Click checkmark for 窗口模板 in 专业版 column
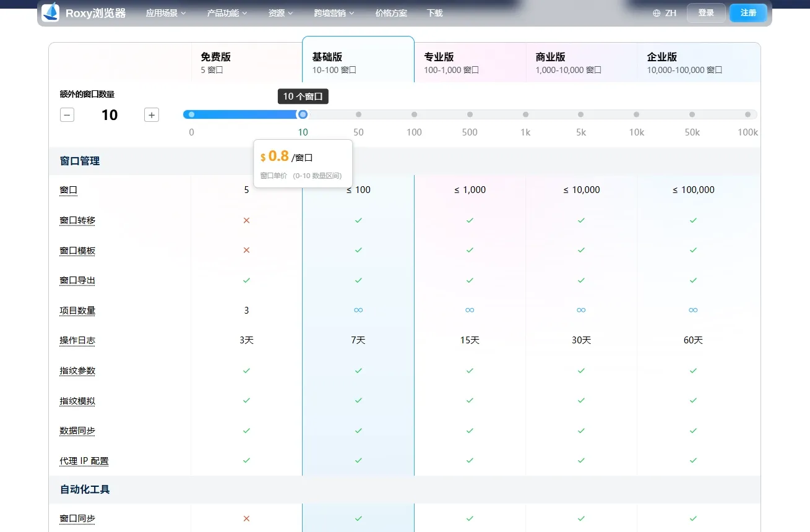The height and width of the screenshot is (532, 810). tap(470, 251)
